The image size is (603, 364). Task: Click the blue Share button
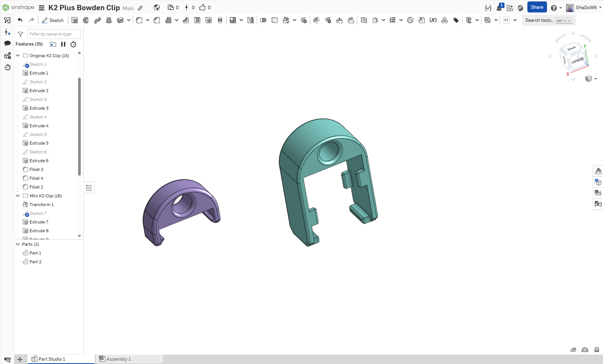pos(537,7)
